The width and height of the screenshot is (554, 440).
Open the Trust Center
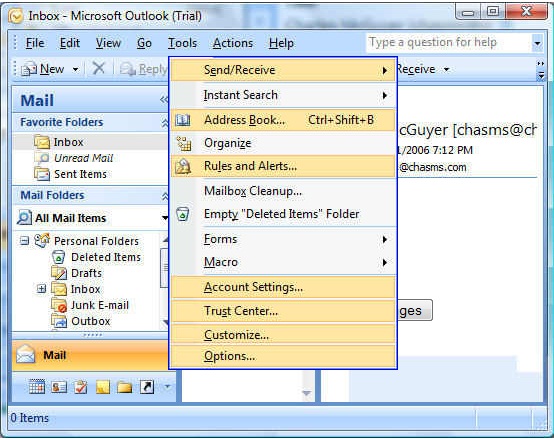pyautogui.click(x=283, y=311)
